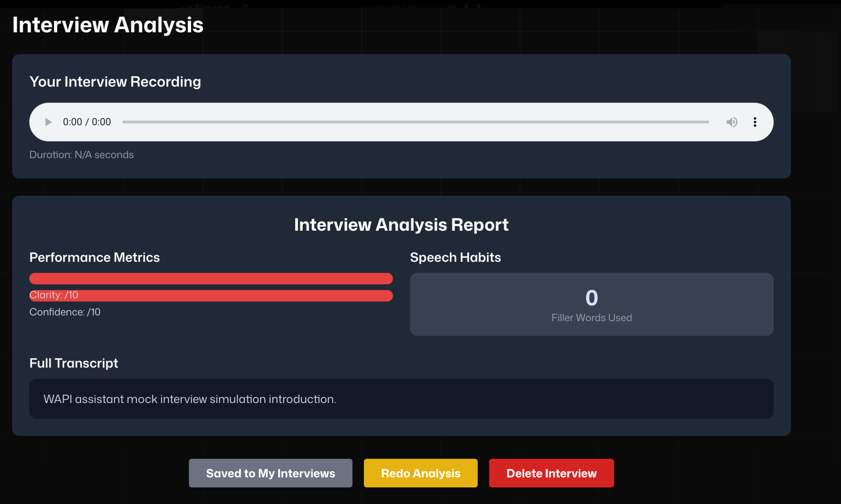Click the Interview Analysis page title
This screenshot has width=841, height=504.
[108, 25]
